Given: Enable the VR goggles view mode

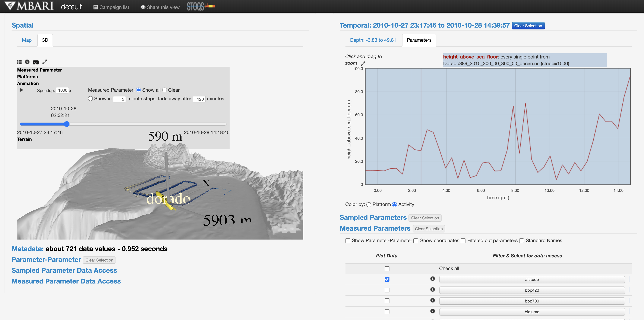Looking at the screenshot, I should tap(36, 62).
